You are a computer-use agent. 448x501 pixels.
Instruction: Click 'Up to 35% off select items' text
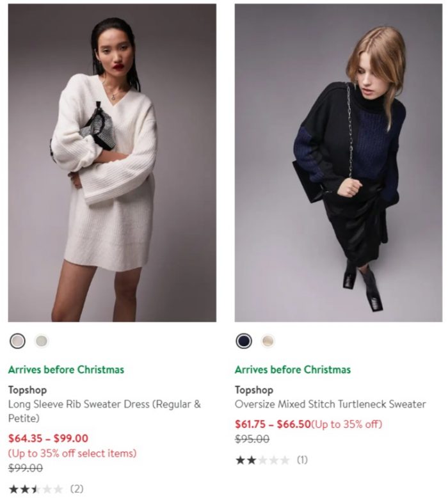[x=72, y=454]
